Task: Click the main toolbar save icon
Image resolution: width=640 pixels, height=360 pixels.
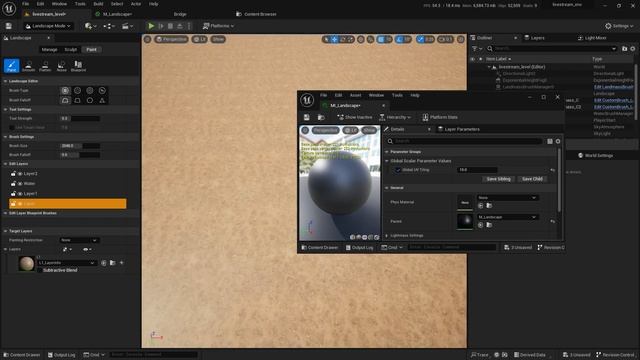Action: (9, 26)
